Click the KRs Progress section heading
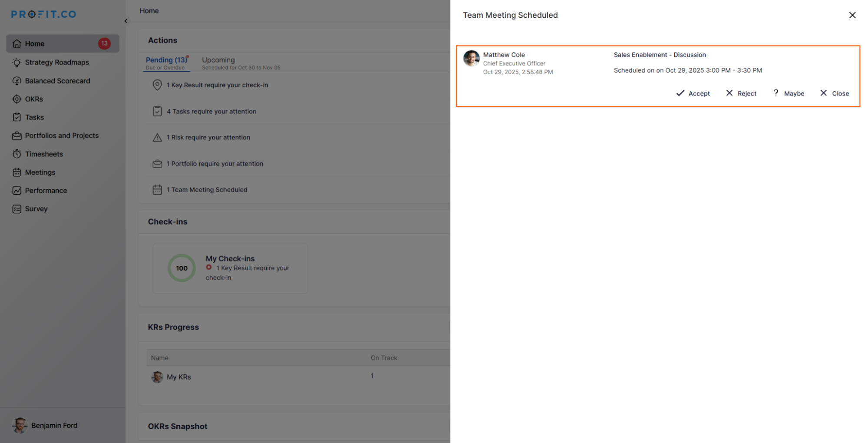The width and height of the screenshot is (868, 443). tap(173, 327)
